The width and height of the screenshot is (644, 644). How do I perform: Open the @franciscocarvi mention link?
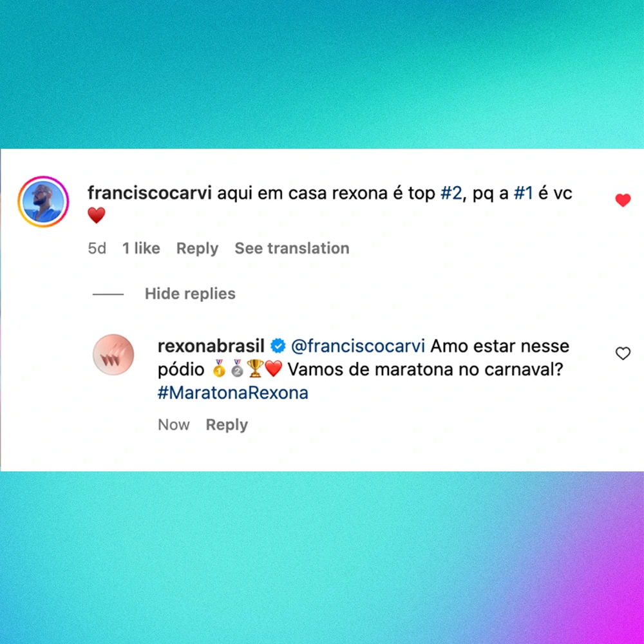pos(357,346)
